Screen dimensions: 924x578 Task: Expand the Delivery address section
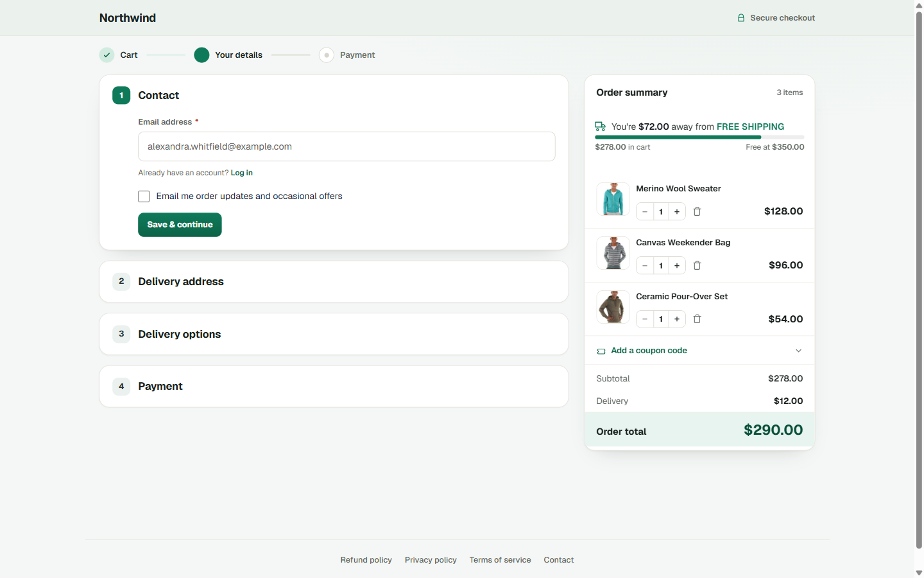(334, 281)
